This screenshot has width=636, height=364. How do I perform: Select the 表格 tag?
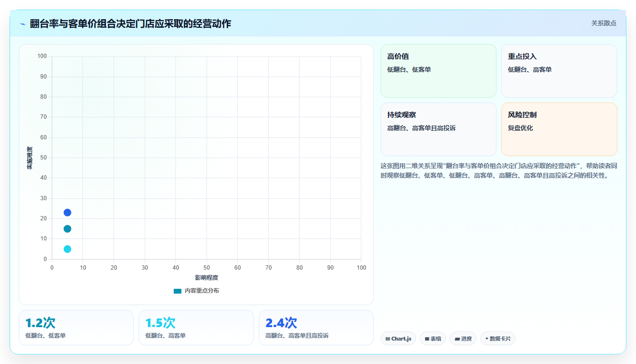[x=433, y=339]
